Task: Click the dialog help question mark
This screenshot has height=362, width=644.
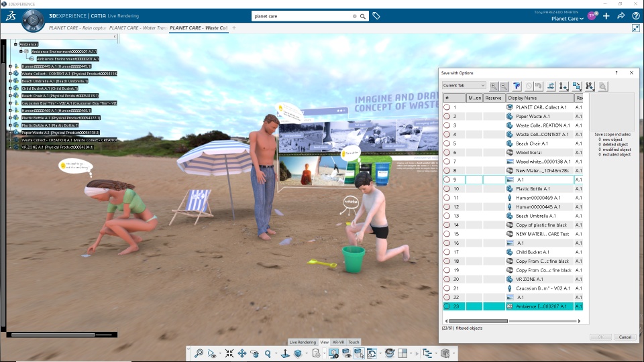Action: point(616,72)
